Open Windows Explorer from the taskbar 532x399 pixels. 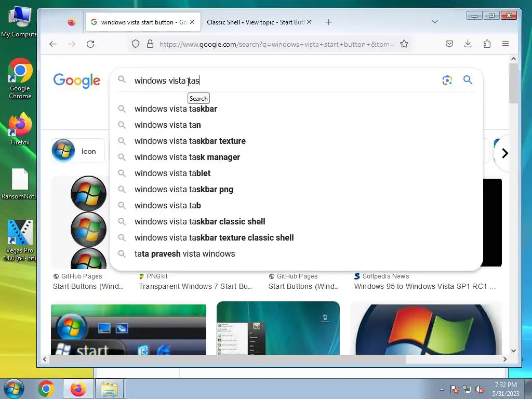pyautogui.click(x=109, y=389)
